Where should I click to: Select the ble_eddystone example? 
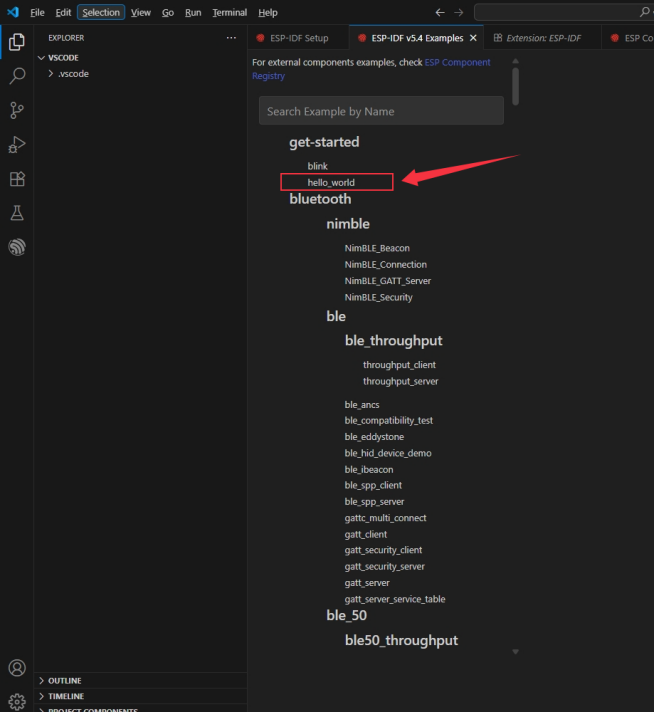374,437
